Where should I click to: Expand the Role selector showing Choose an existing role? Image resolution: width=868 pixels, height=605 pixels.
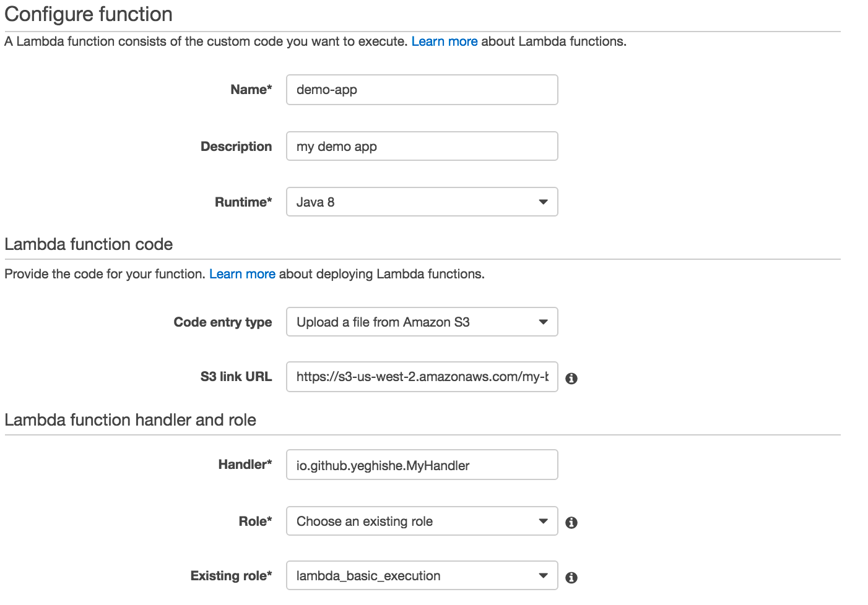pyautogui.click(x=422, y=521)
